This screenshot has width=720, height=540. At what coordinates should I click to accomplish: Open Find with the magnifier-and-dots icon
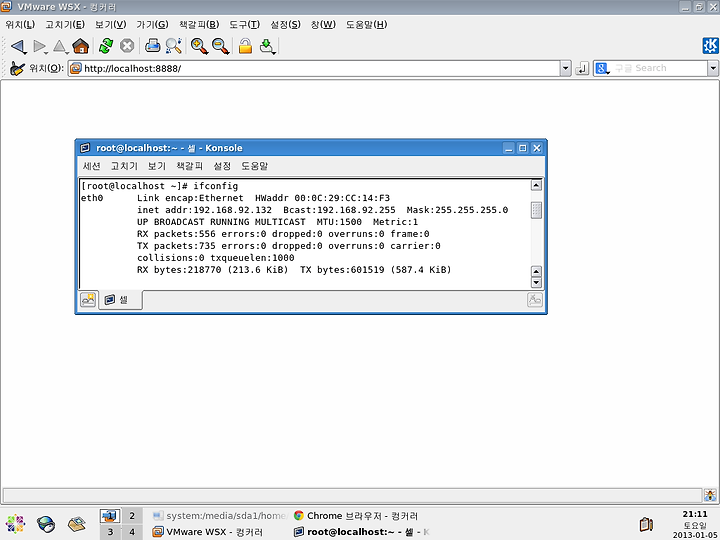pyautogui.click(x=174, y=46)
